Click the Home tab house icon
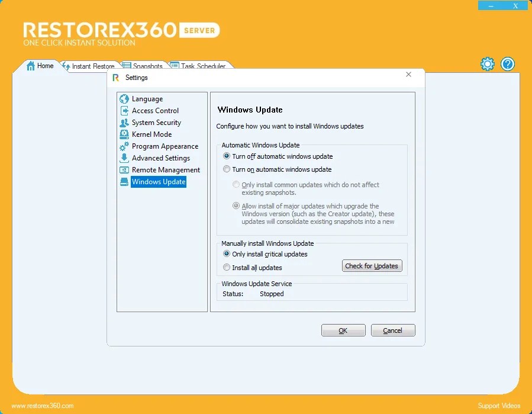This screenshot has width=532, height=414. [31, 66]
